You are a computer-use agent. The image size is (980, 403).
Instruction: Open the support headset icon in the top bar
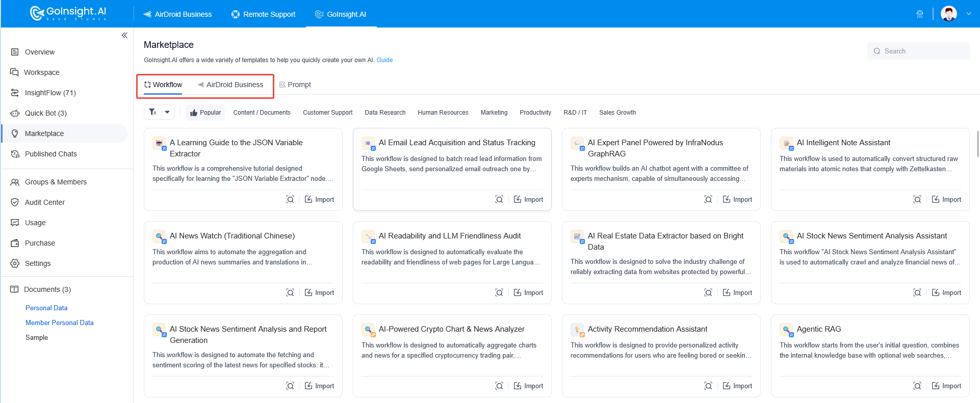[x=920, y=14]
